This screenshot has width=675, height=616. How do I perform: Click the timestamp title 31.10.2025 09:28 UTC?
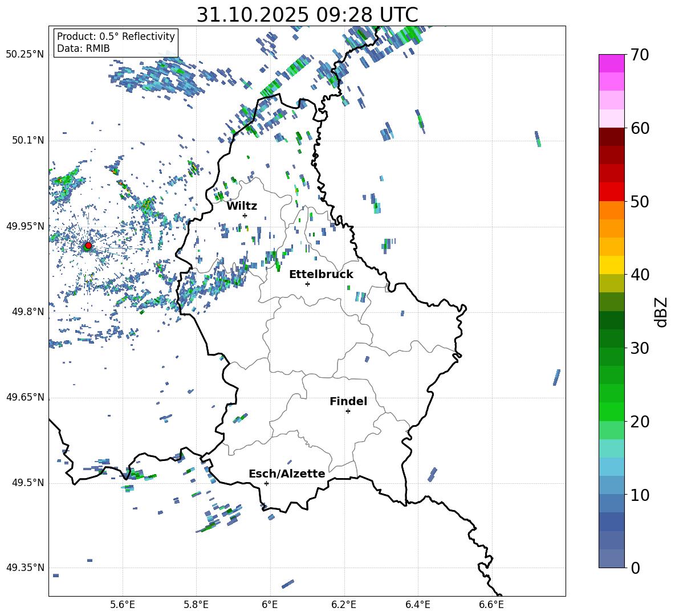pyautogui.click(x=307, y=15)
